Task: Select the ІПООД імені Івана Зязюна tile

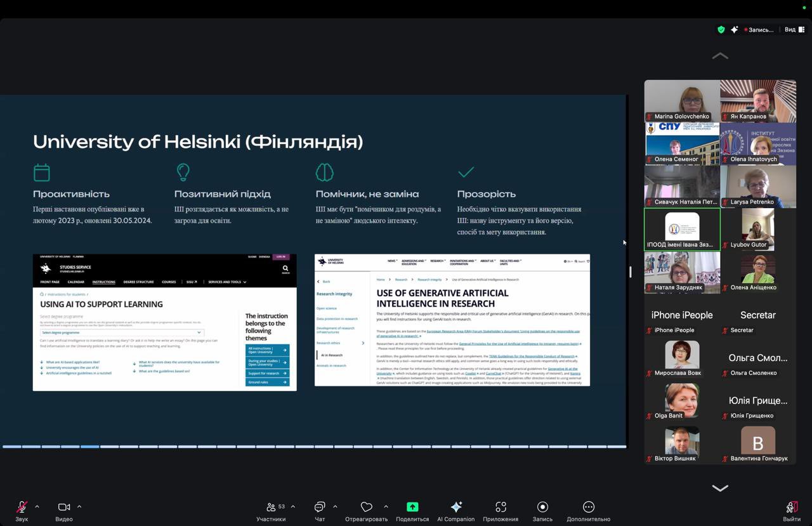Action: [x=682, y=229]
